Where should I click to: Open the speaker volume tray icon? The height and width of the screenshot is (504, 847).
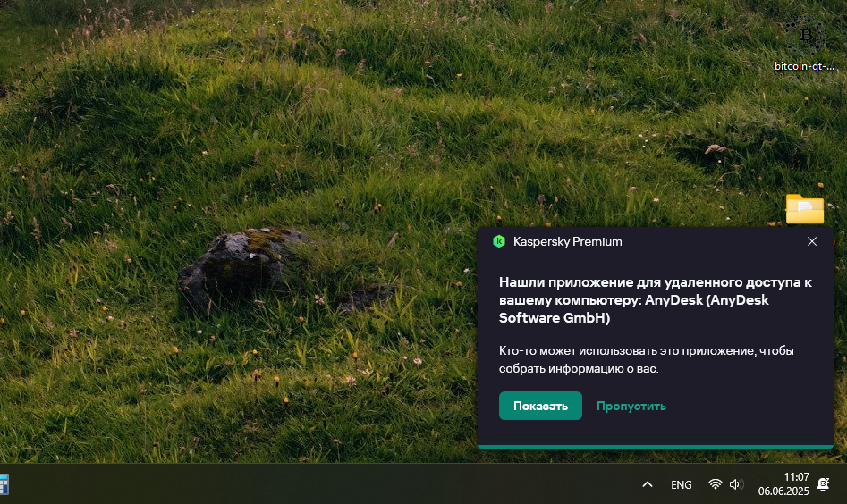[736, 484]
